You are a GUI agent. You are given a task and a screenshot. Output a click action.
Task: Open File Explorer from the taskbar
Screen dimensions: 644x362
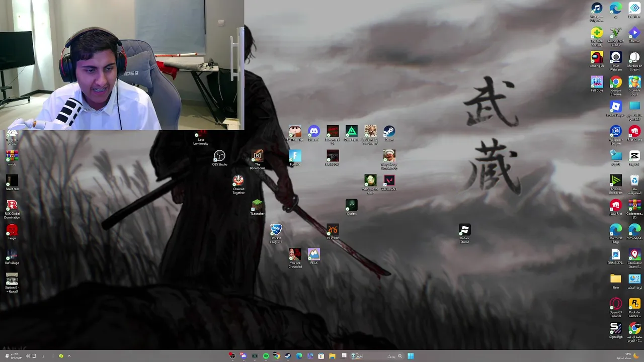[x=332, y=356]
